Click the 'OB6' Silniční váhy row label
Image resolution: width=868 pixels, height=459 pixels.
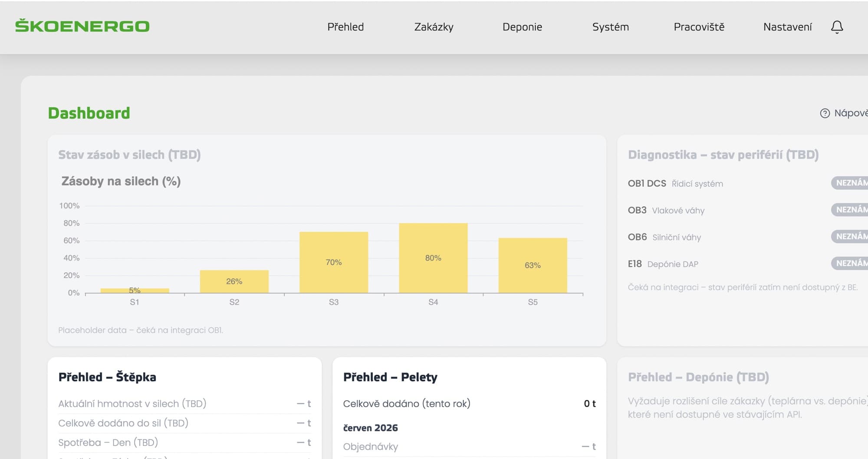(637, 237)
